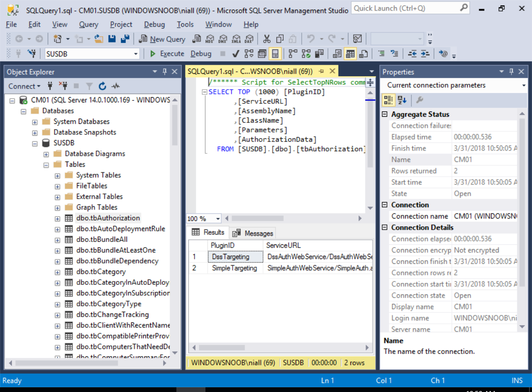Click the Copy icon in toolbar
The height and width of the screenshot is (392, 532).
[280, 39]
